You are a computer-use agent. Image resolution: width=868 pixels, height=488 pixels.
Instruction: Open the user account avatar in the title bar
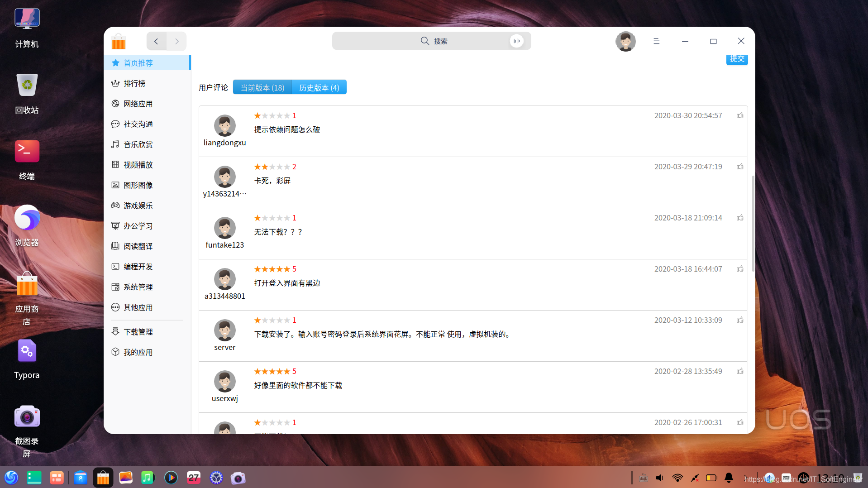pyautogui.click(x=625, y=41)
